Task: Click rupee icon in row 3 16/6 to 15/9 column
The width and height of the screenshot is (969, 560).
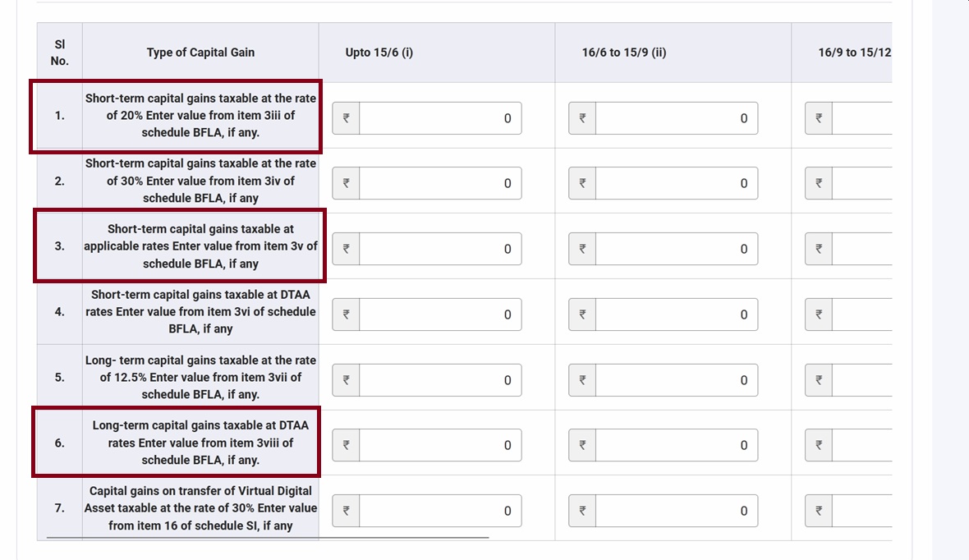Action: tap(582, 249)
